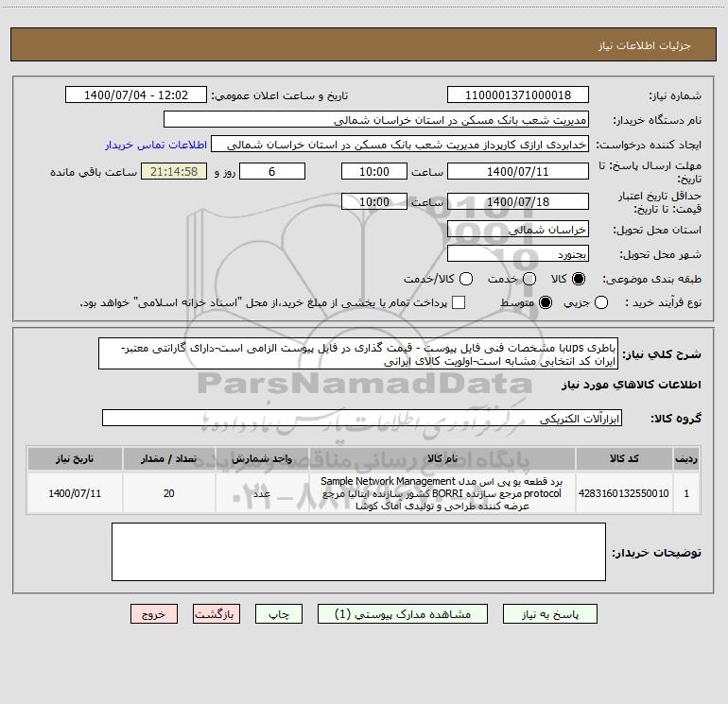
Task: Click the row number cell 1
Action: click(x=686, y=493)
